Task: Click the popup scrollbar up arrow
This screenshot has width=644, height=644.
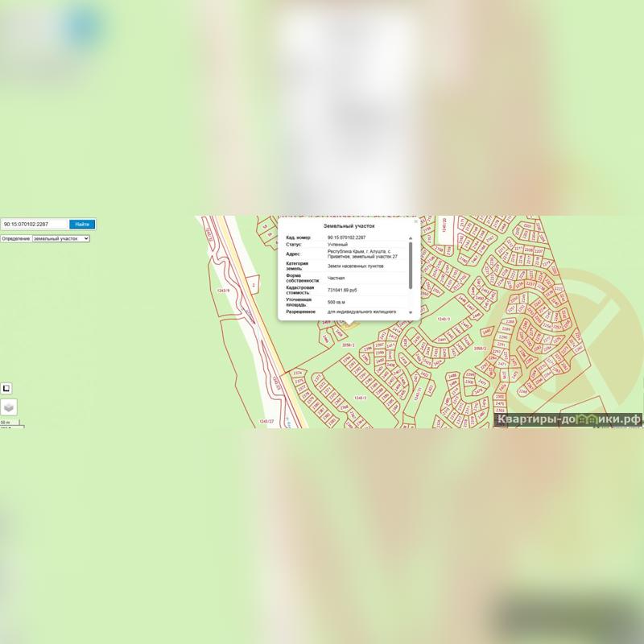Action: click(411, 238)
